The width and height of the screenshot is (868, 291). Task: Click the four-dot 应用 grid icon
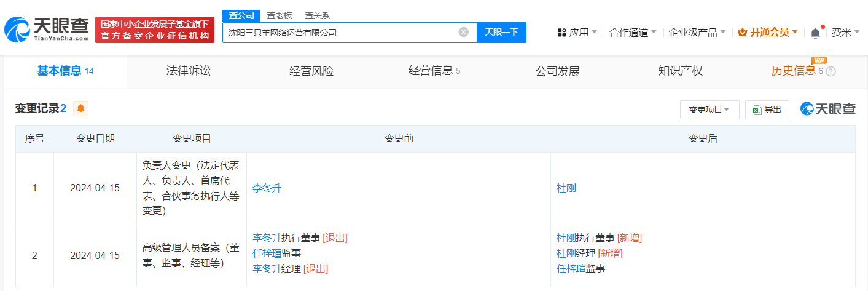tap(561, 33)
